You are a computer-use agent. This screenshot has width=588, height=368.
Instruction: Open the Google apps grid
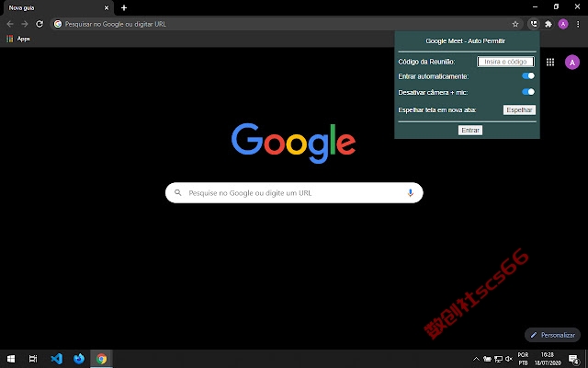click(x=550, y=63)
